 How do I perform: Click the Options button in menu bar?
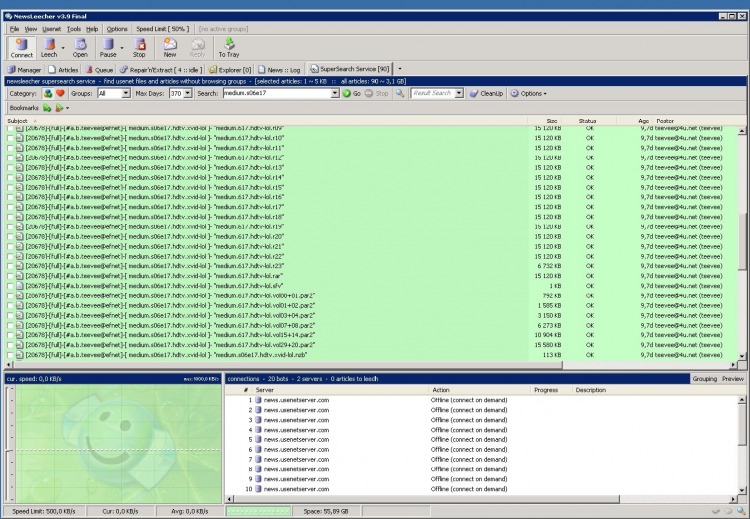point(117,29)
